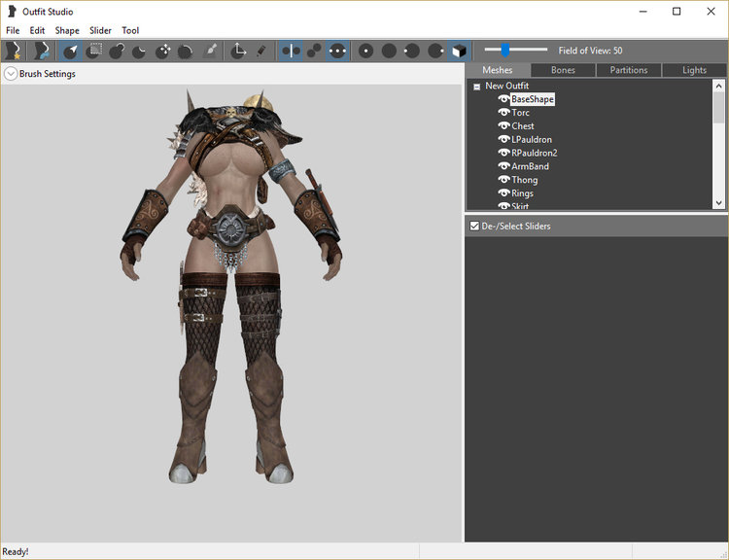Click the Field of View slider handle

click(x=504, y=50)
